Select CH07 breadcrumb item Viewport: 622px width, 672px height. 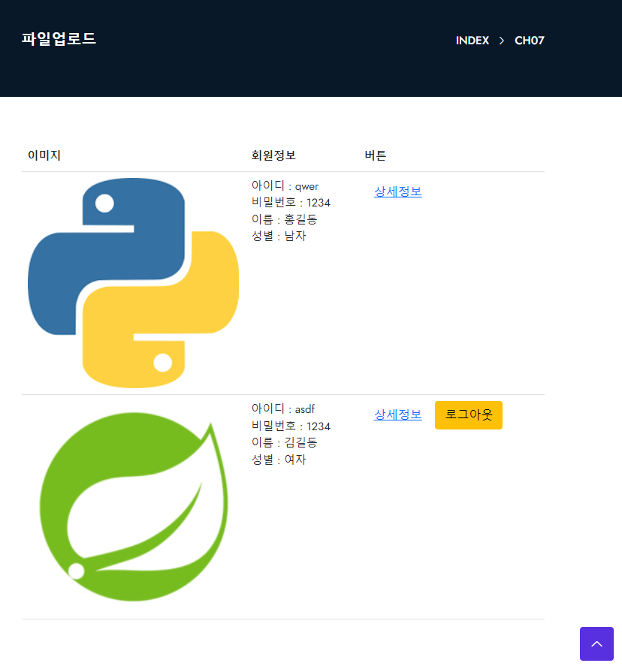click(530, 41)
